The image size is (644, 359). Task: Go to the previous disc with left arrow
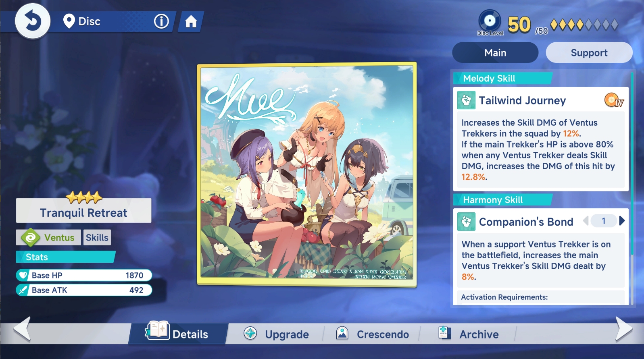click(22, 329)
